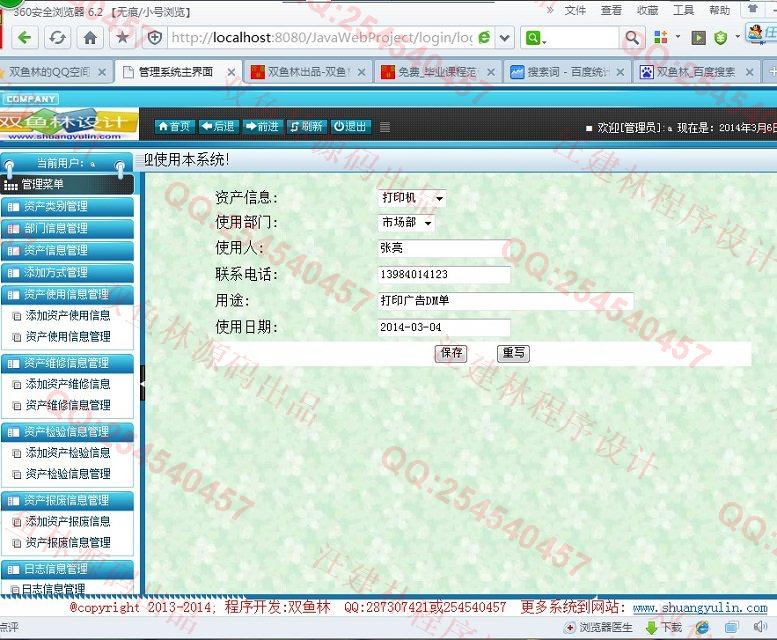Image resolution: width=777 pixels, height=640 pixels.
Task: Open 添加资产检验信息 page
Action: tap(67, 453)
